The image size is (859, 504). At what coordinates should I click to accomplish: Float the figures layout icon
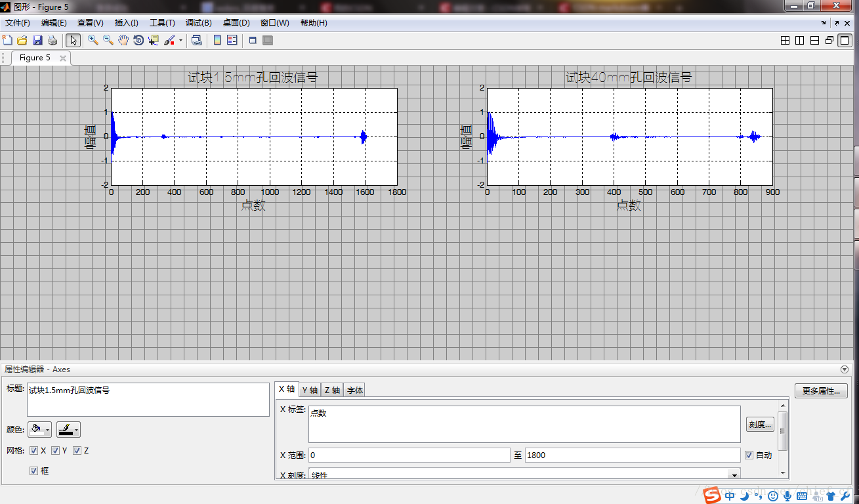(x=829, y=41)
